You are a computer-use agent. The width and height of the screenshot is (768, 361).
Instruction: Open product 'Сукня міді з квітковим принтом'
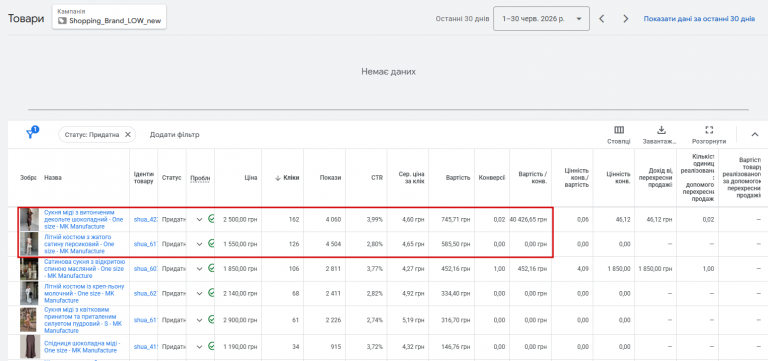click(83, 320)
